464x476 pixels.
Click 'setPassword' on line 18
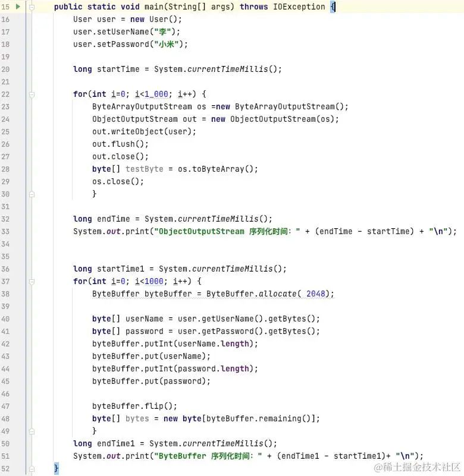123,45
